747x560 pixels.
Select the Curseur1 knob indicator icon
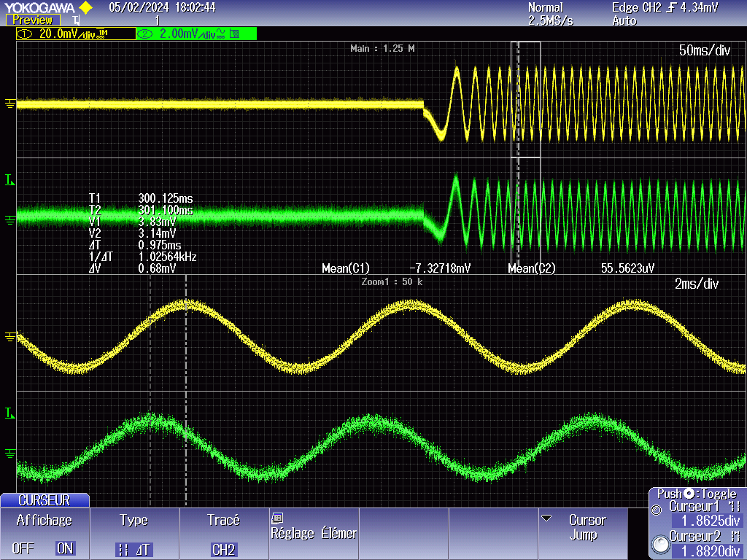656,509
